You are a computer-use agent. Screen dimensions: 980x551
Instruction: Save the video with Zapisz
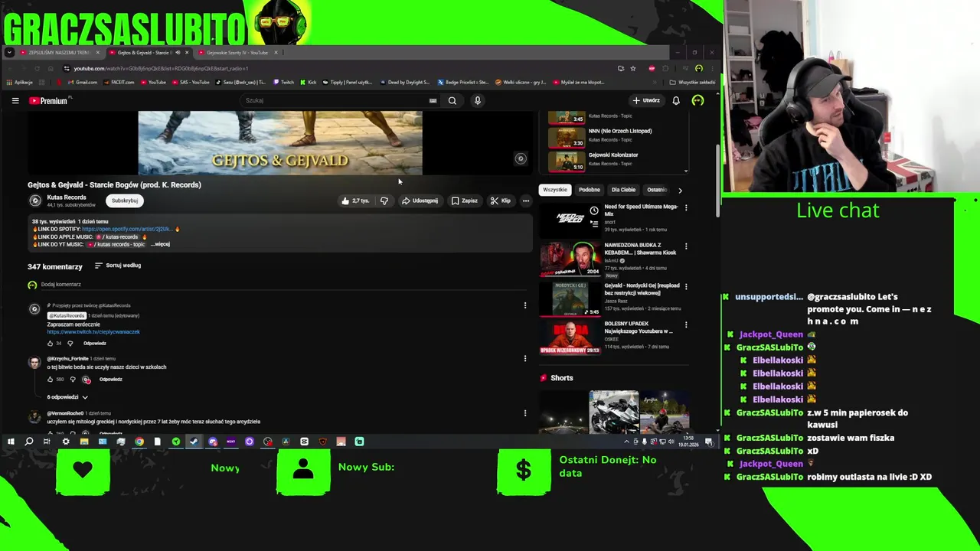point(464,201)
